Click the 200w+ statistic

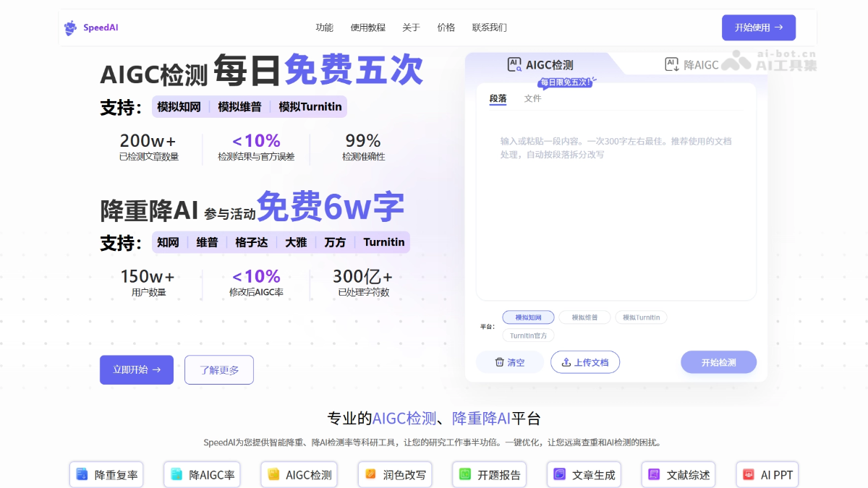click(148, 146)
